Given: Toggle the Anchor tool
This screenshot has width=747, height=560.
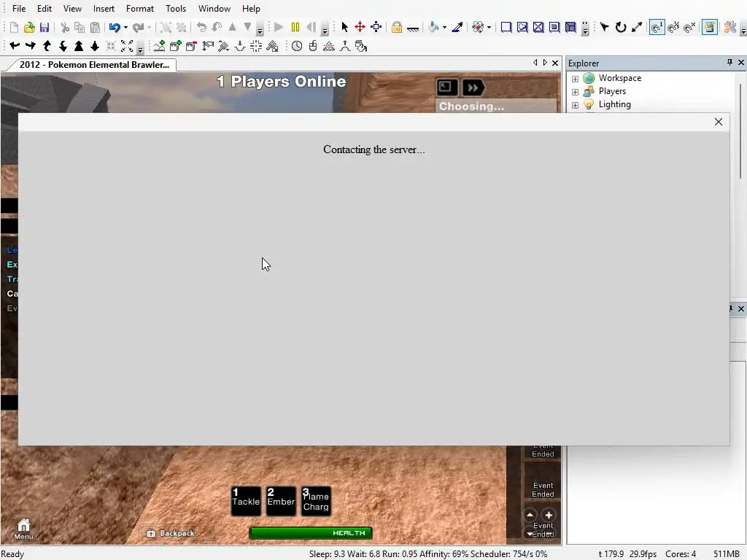Looking at the screenshot, I should 413,28.
